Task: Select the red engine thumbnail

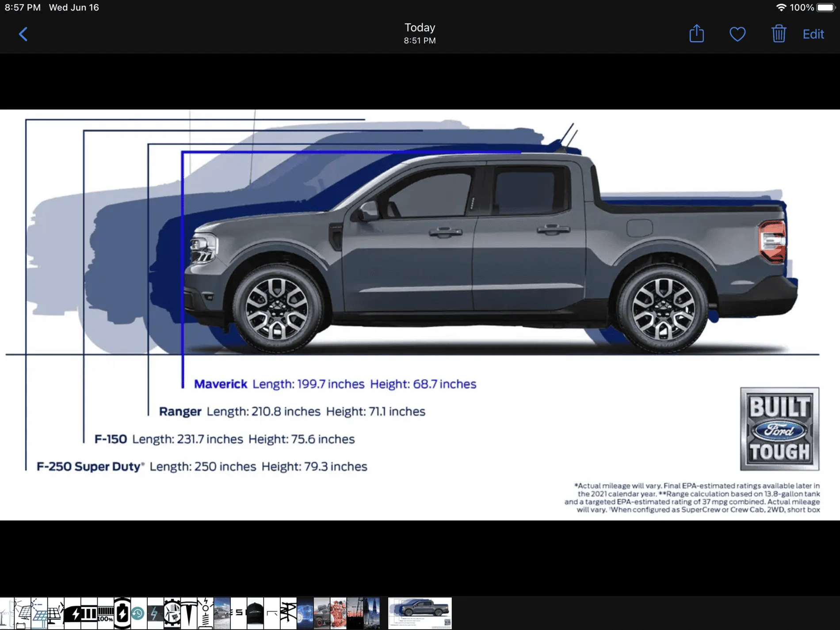Action: pyautogui.click(x=338, y=614)
